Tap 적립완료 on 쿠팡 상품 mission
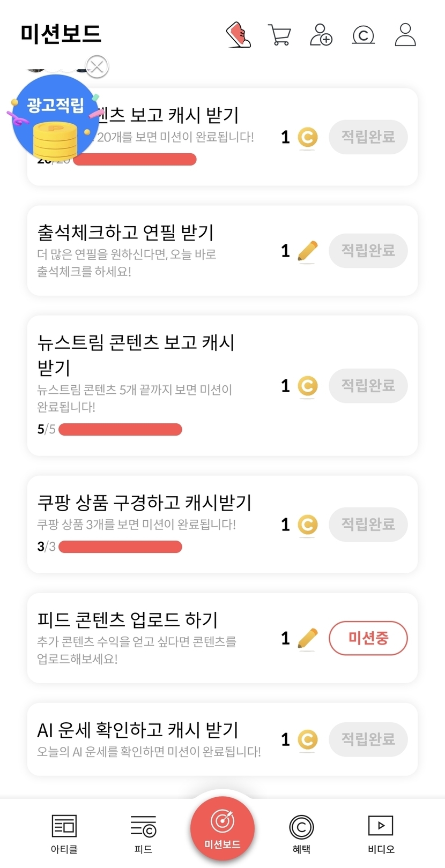The image size is (445, 868). pyautogui.click(x=368, y=524)
